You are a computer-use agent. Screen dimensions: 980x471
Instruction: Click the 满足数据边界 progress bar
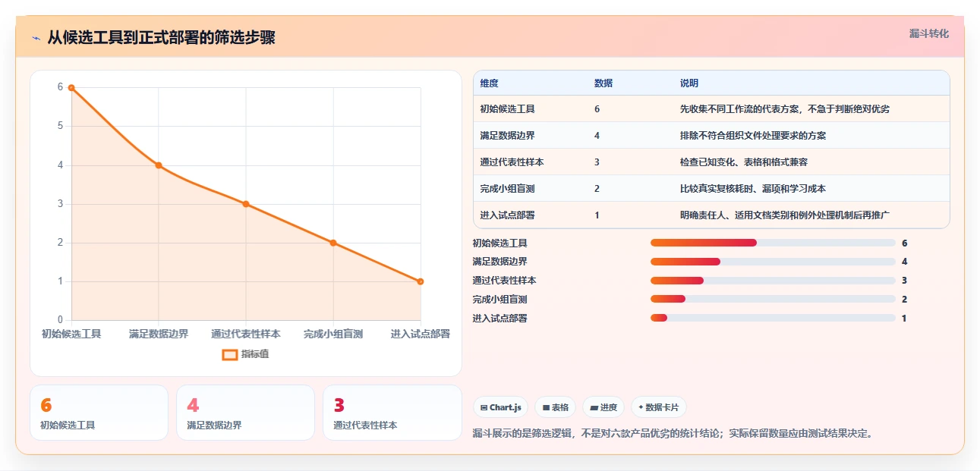click(x=773, y=262)
